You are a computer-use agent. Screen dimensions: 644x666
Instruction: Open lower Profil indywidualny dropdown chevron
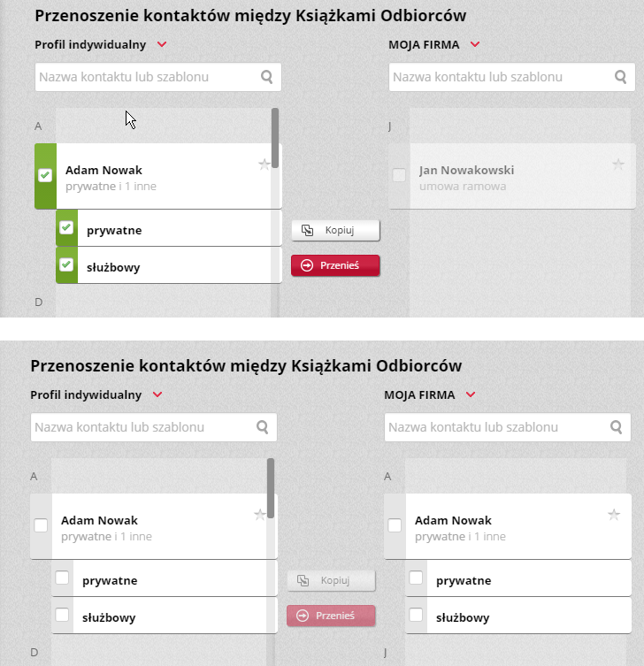157,394
